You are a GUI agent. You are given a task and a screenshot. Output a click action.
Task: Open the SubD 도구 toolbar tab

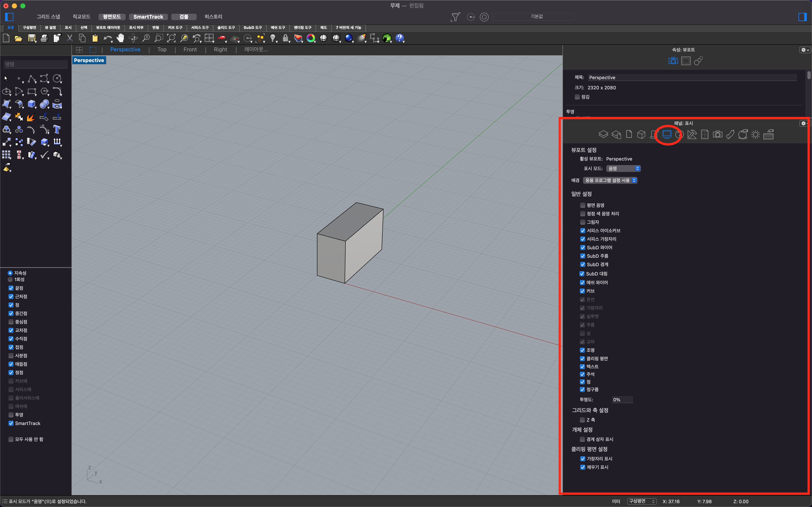click(252, 27)
